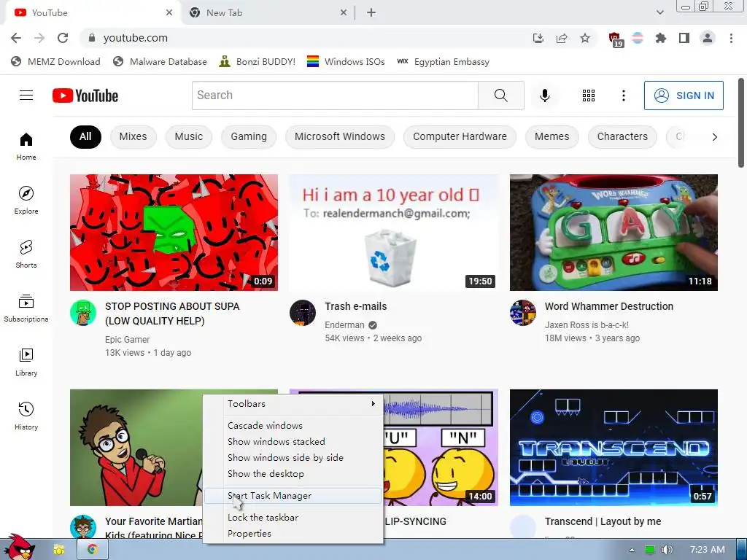Open Epic Gamer channel avatar
747x560 pixels.
tap(83, 313)
